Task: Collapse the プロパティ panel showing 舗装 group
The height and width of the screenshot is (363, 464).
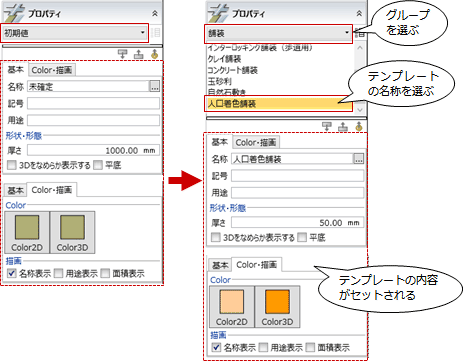Action: point(359,13)
